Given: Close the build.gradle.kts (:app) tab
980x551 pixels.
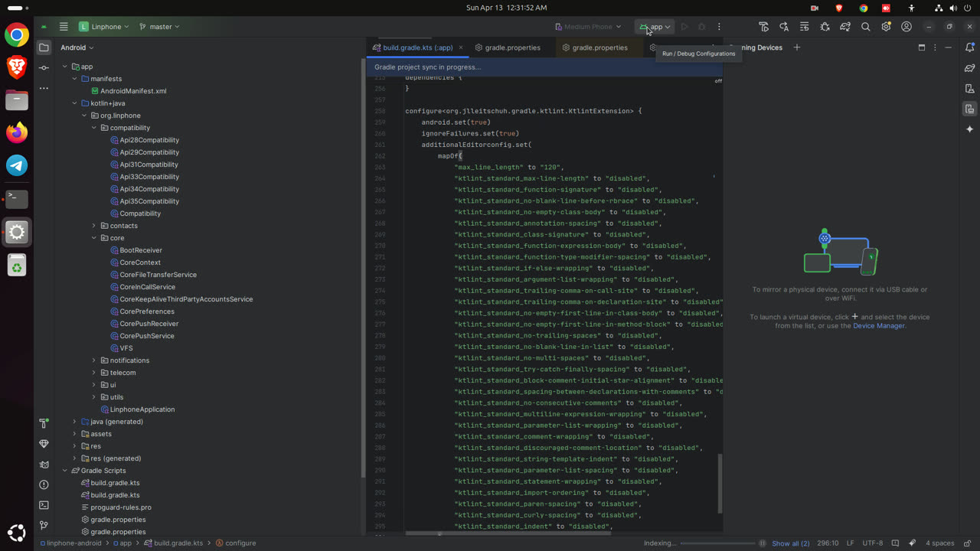Looking at the screenshot, I should coord(461,47).
